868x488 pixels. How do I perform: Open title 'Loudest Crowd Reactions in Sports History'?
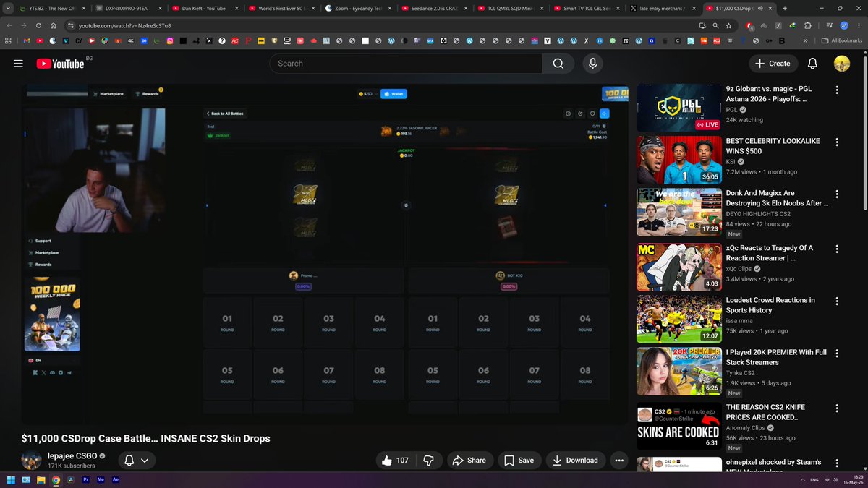click(x=770, y=305)
